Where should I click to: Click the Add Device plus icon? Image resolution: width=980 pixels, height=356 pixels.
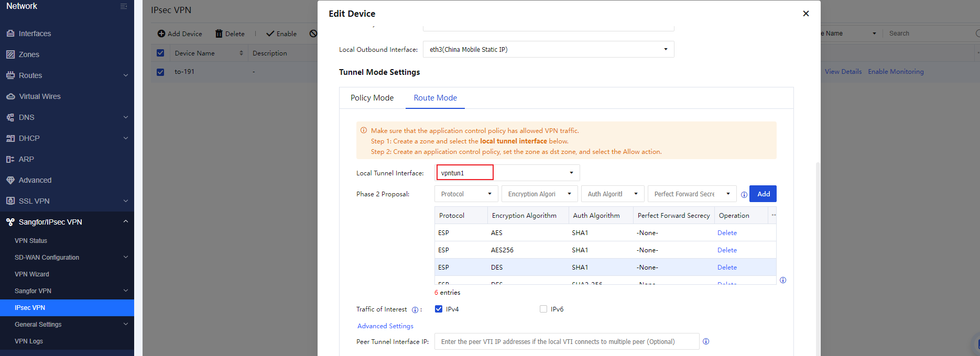click(161, 34)
